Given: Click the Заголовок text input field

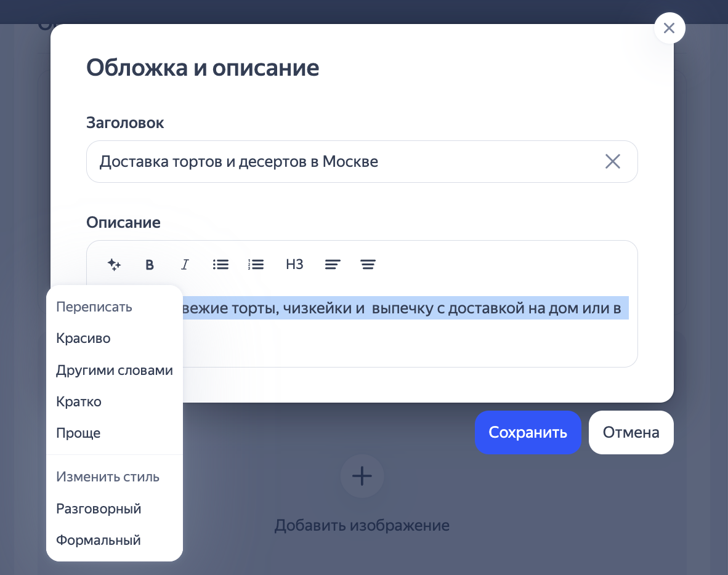Looking at the screenshot, I should tap(345, 162).
